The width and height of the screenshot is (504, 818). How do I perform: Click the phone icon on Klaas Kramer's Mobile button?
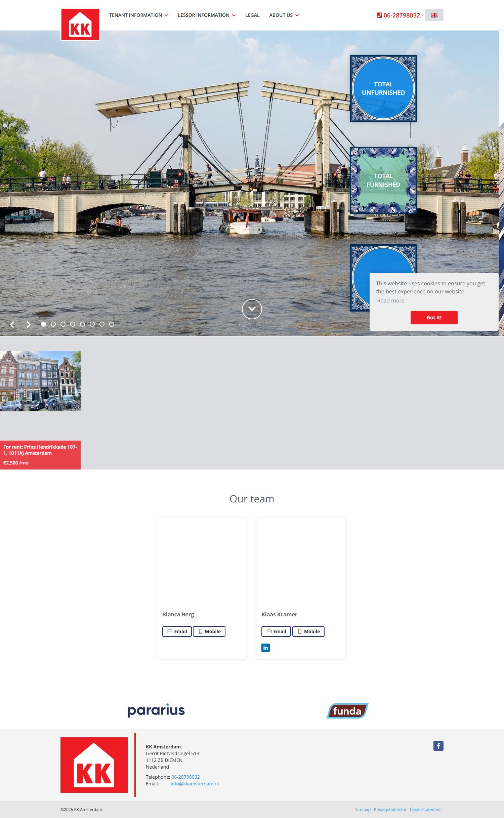(x=300, y=631)
